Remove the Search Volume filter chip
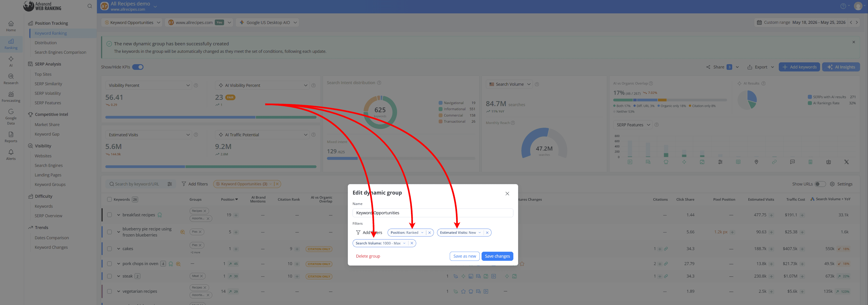 click(x=411, y=243)
